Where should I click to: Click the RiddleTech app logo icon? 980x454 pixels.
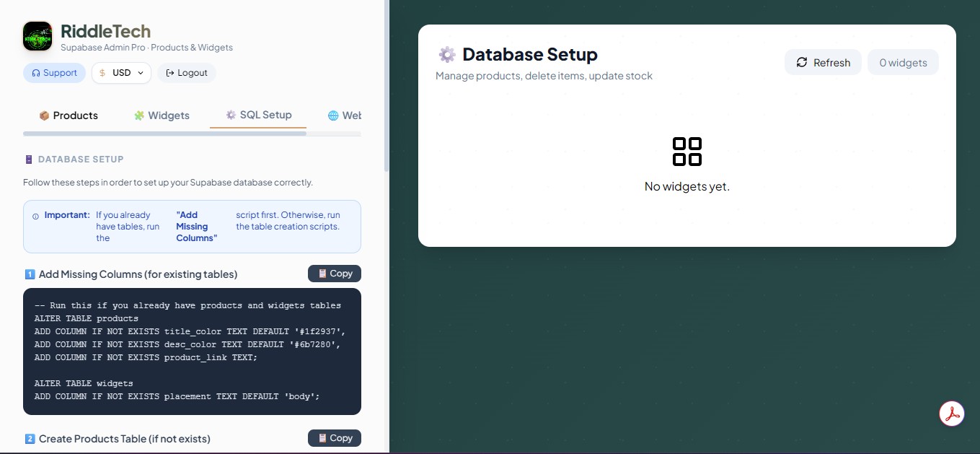click(x=37, y=36)
